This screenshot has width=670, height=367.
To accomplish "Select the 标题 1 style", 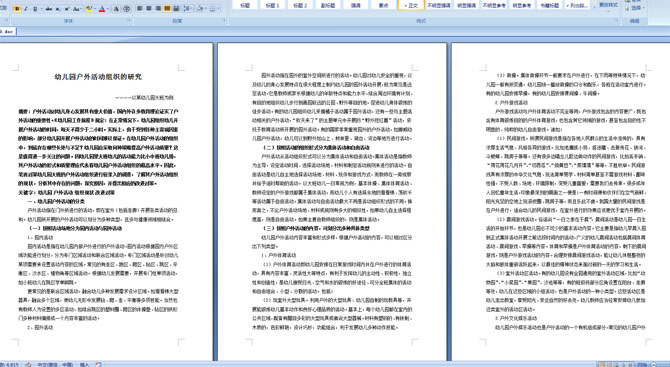I will (272, 5).
